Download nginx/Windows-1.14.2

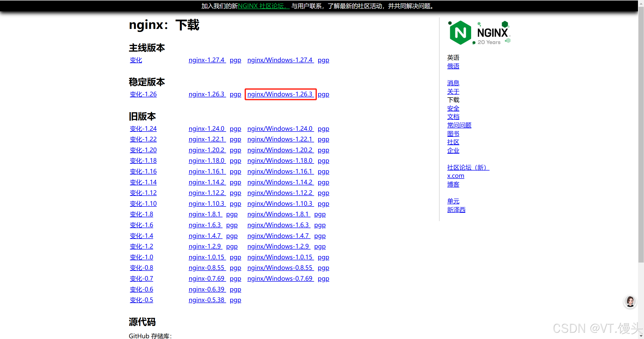pos(280,182)
